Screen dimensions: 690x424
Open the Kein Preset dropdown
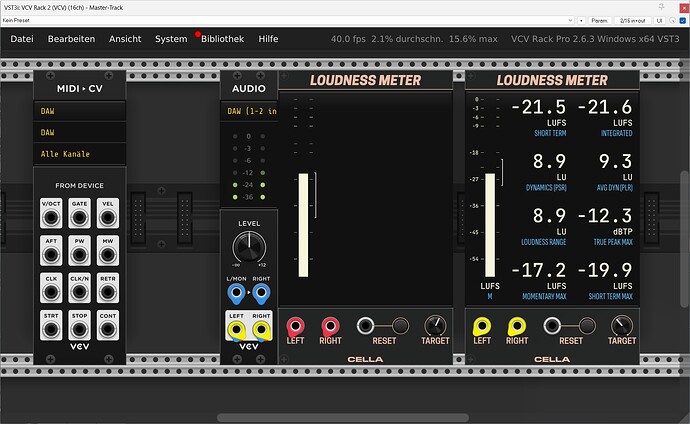pyautogui.click(x=288, y=20)
